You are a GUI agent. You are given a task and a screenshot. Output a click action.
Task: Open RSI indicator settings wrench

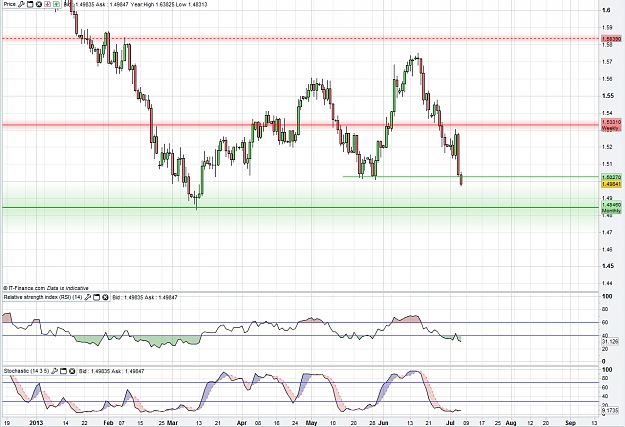pos(88,297)
